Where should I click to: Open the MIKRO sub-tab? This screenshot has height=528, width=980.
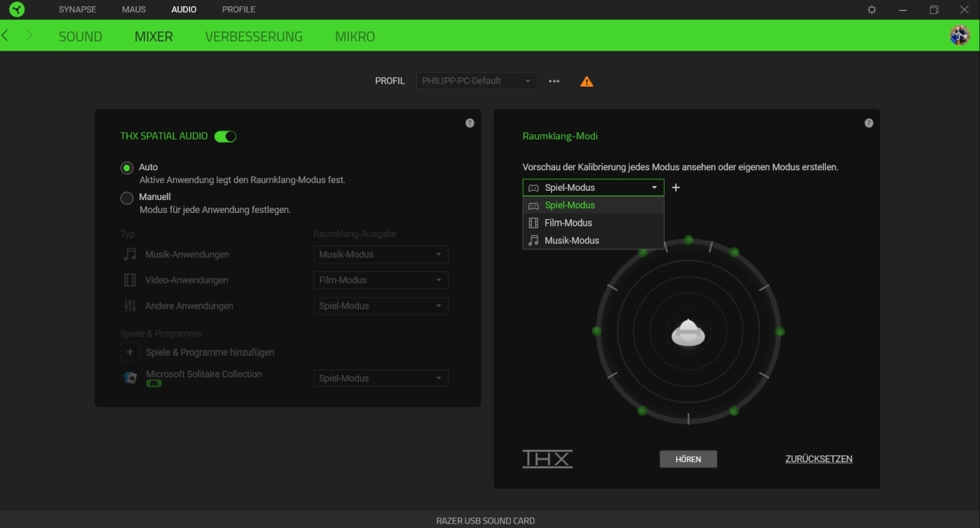[355, 36]
